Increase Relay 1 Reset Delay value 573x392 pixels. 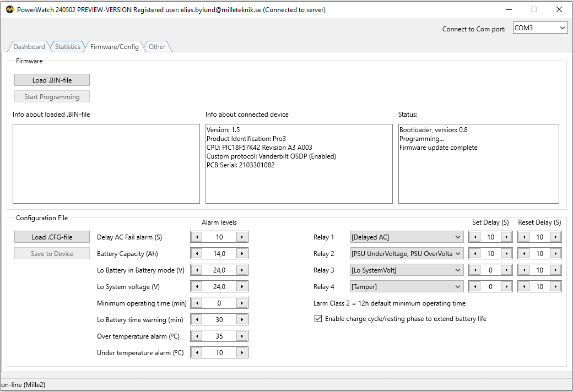point(555,237)
